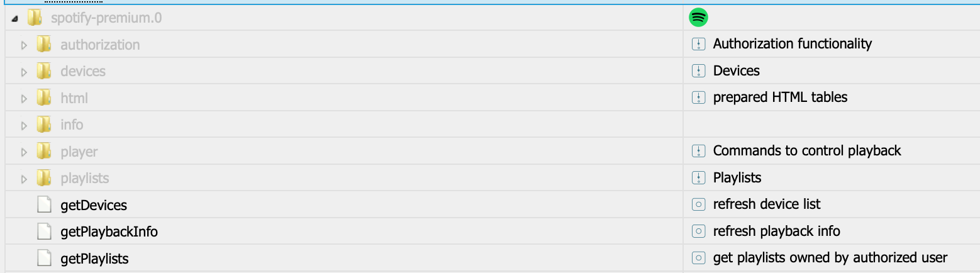Viewport: 980px width, 273px height.
Task: Click the channel icon beside Authorization functionality
Action: coord(698,44)
